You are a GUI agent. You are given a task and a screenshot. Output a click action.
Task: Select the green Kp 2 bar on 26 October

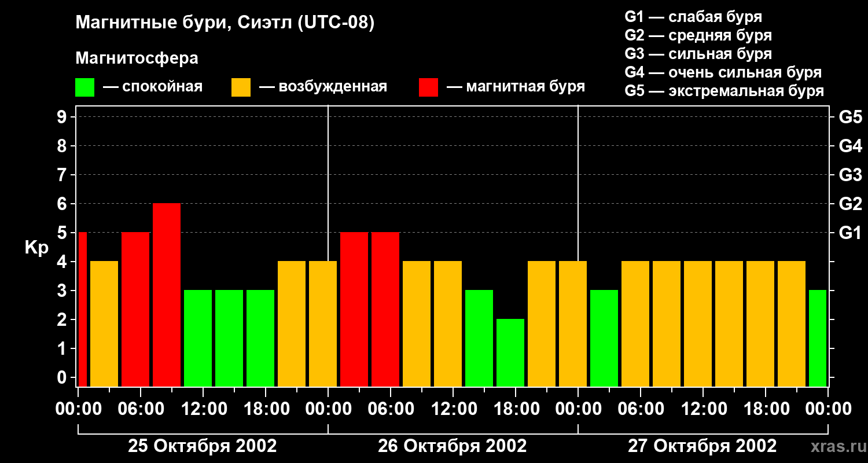(510, 353)
